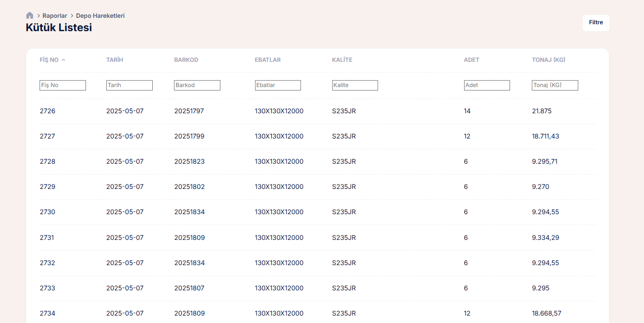The width and height of the screenshot is (644, 323).
Task: Sort by Tonaj (KG) column header
Action: [x=548, y=60]
